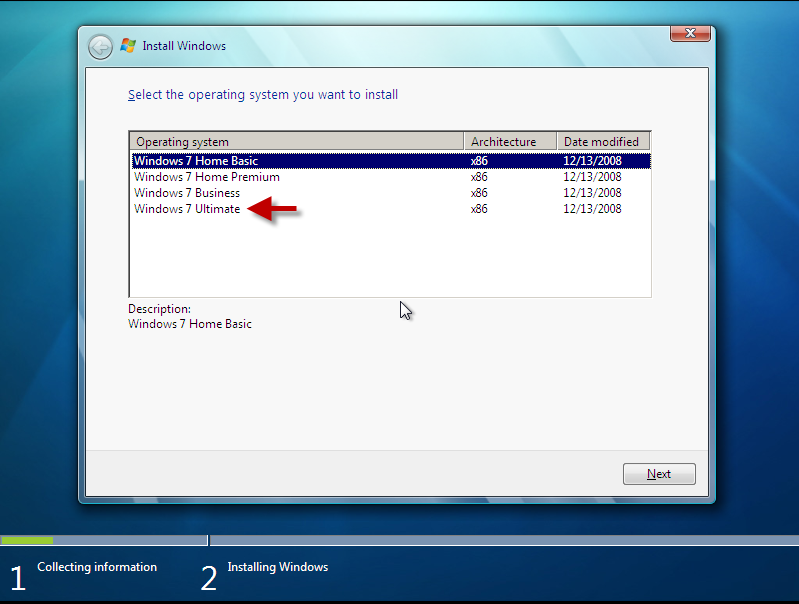Click the 'Select the operating system' heading

tap(263, 95)
